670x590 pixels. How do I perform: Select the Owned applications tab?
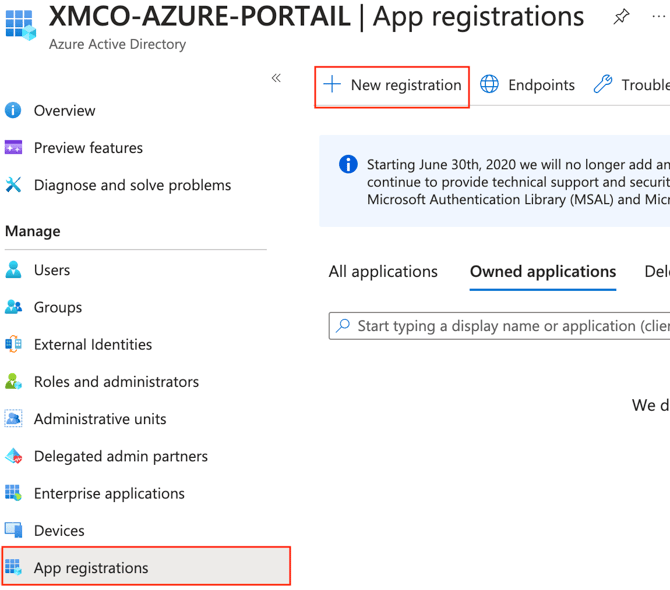point(542,271)
